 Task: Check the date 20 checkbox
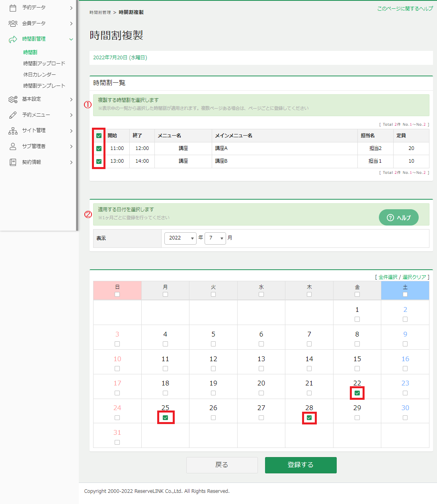point(261,393)
